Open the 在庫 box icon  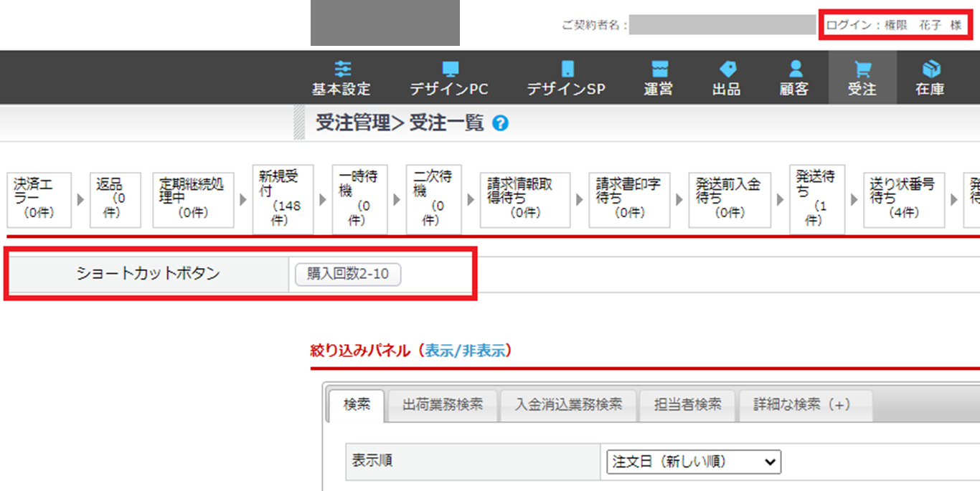930,70
